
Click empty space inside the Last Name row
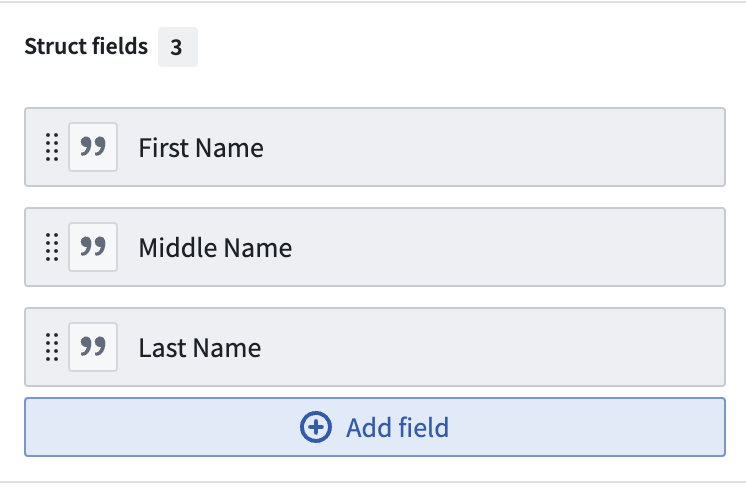pos(495,347)
